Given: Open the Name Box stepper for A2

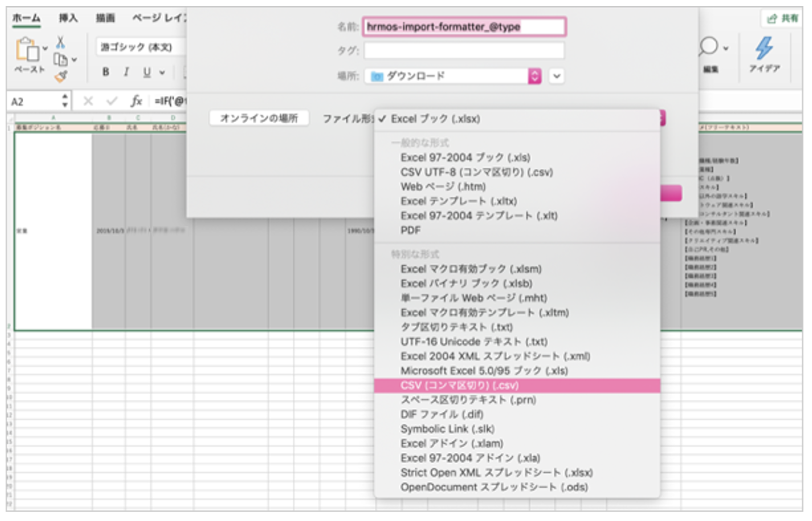Looking at the screenshot, I should click(65, 101).
